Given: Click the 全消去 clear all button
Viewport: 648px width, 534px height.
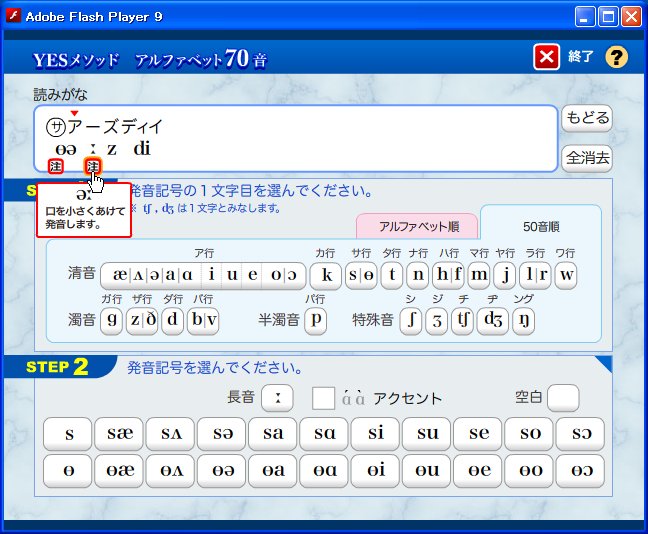Looking at the screenshot, I should [587, 157].
